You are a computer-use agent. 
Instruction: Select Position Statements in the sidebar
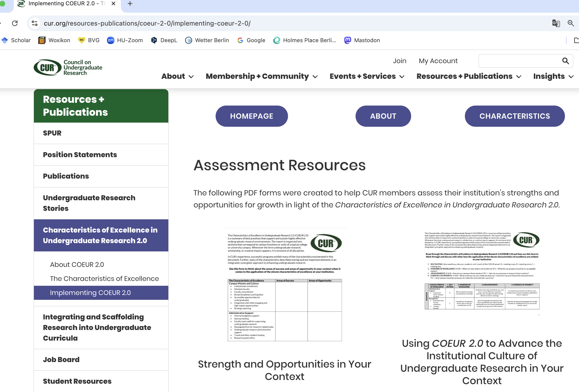[101, 155]
